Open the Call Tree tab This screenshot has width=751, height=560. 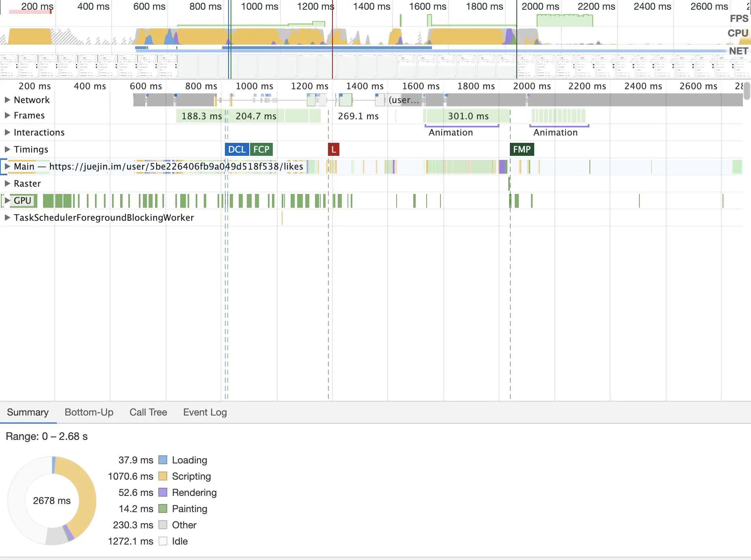pos(148,412)
